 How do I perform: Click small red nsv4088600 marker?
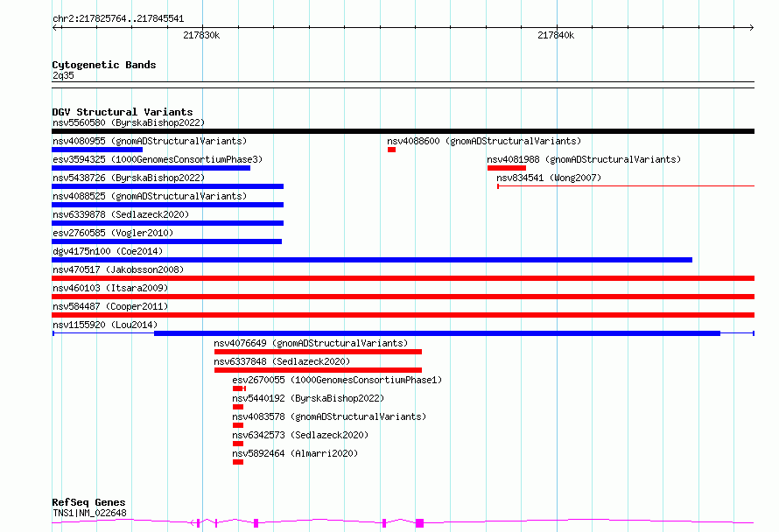pos(392,150)
